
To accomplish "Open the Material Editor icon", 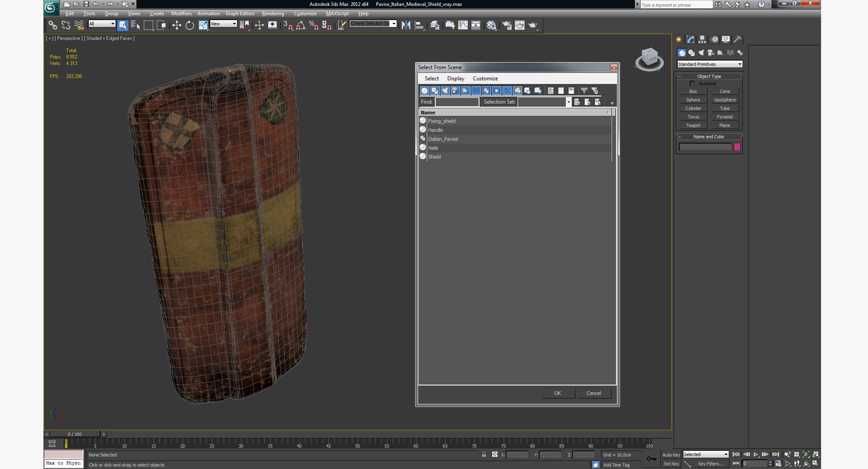I will pos(491,25).
